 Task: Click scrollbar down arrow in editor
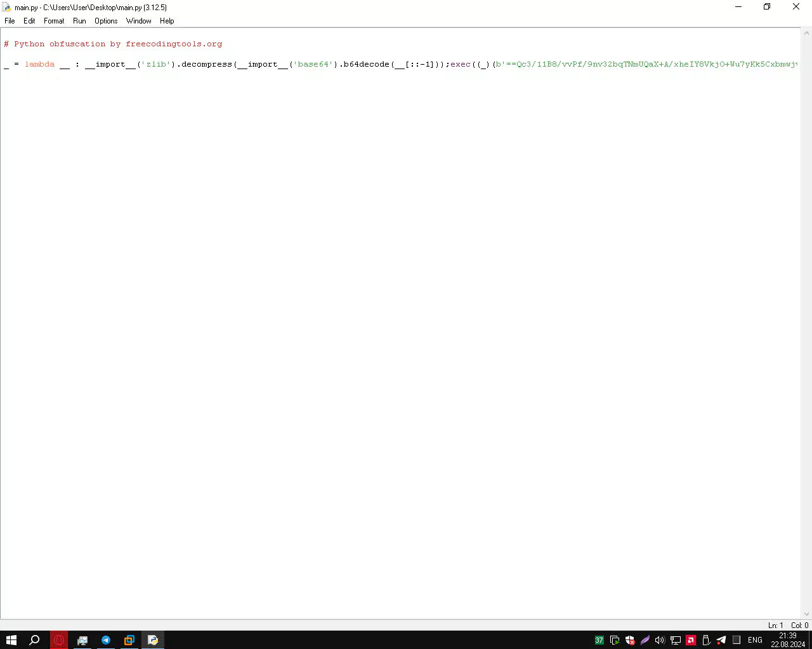807,613
